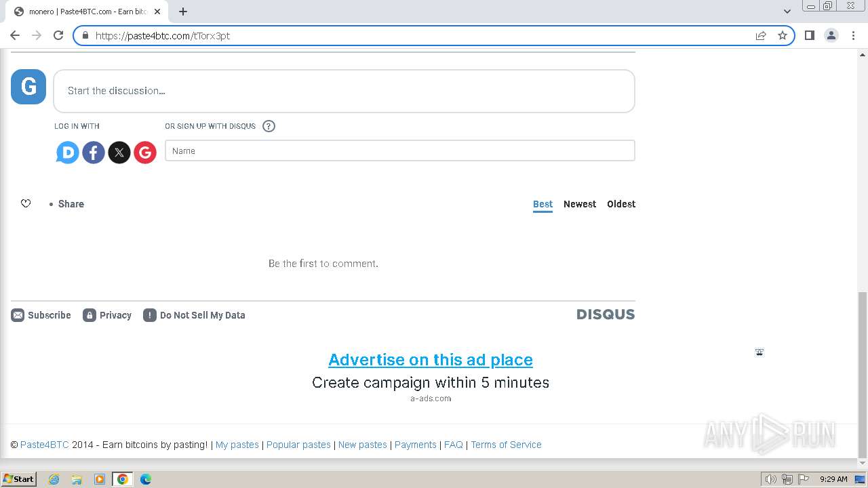Click Do Not Sell My Data link

(203, 315)
